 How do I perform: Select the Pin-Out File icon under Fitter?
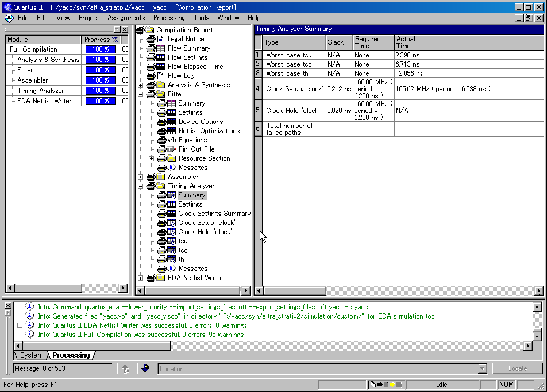point(171,149)
